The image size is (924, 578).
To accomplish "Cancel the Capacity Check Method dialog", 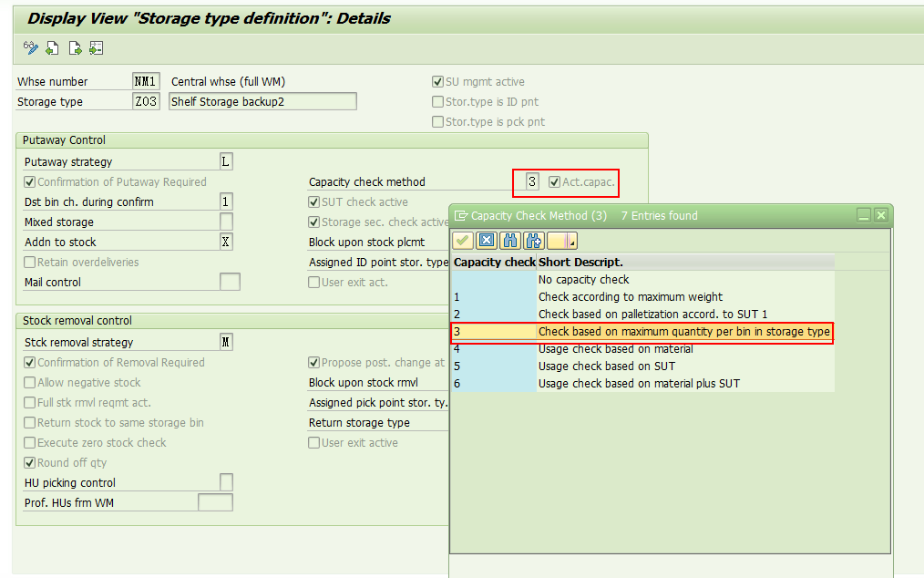I will [x=486, y=240].
